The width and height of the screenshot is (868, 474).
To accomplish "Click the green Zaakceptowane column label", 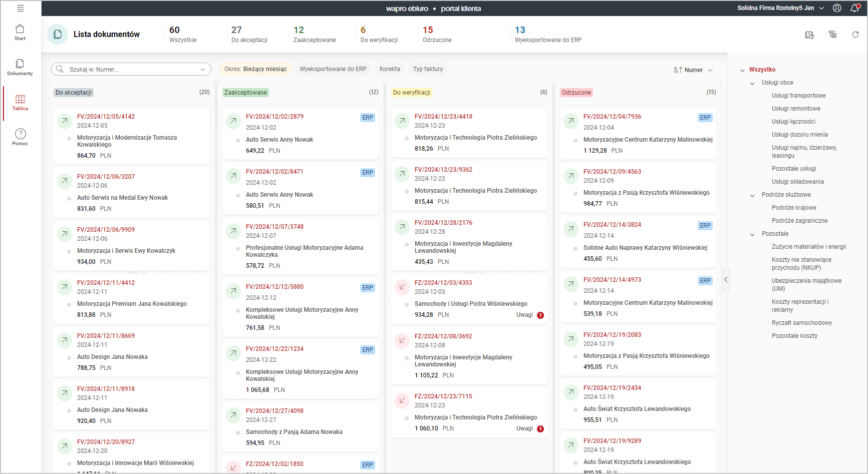I will click(x=245, y=93).
